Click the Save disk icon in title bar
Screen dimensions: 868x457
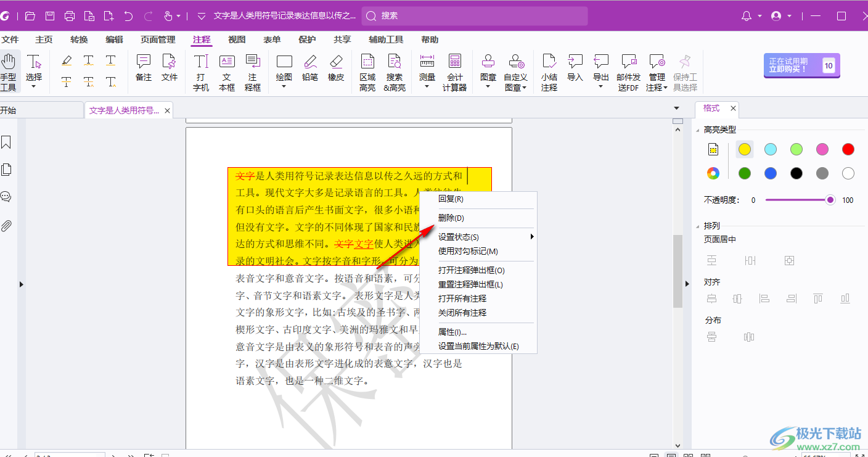tap(50, 16)
